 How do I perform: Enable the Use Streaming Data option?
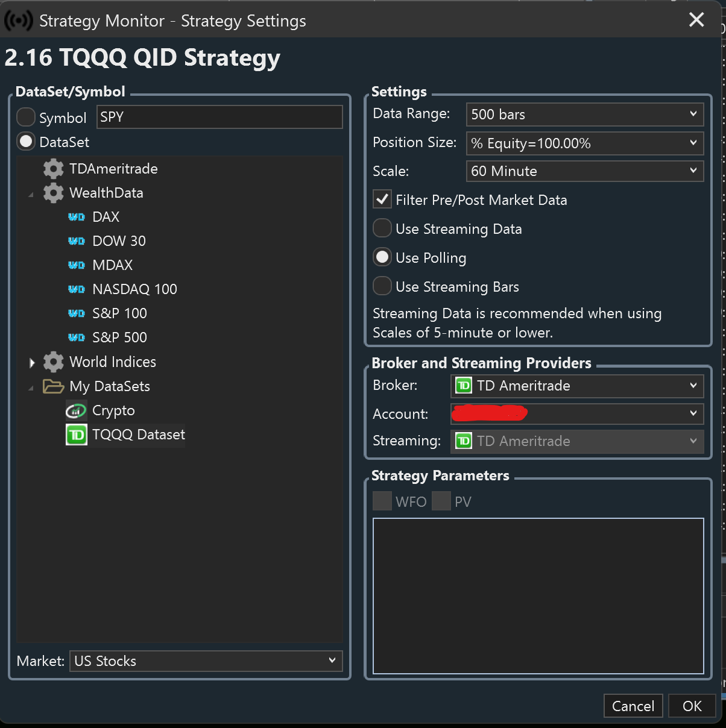click(382, 228)
